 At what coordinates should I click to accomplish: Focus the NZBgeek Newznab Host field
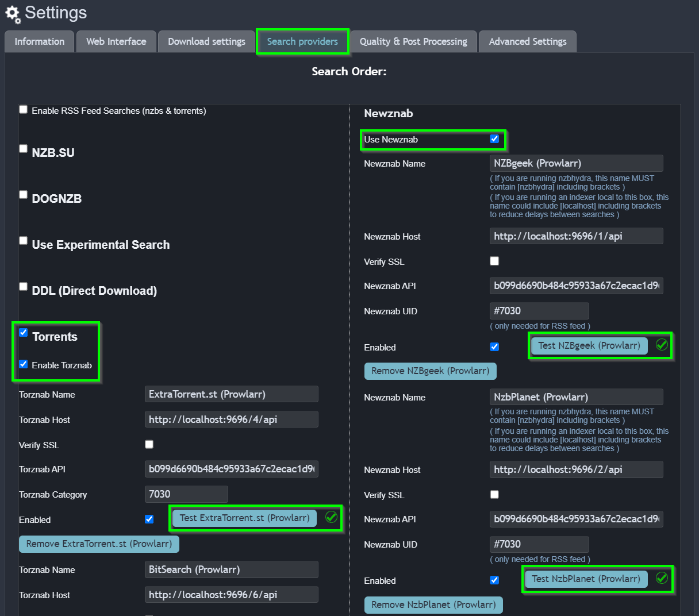[x=576, y=236]
